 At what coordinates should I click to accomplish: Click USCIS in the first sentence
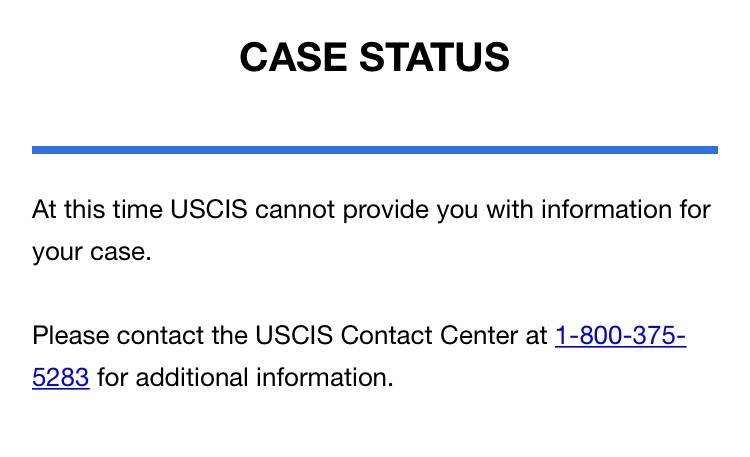coord(209,210)
